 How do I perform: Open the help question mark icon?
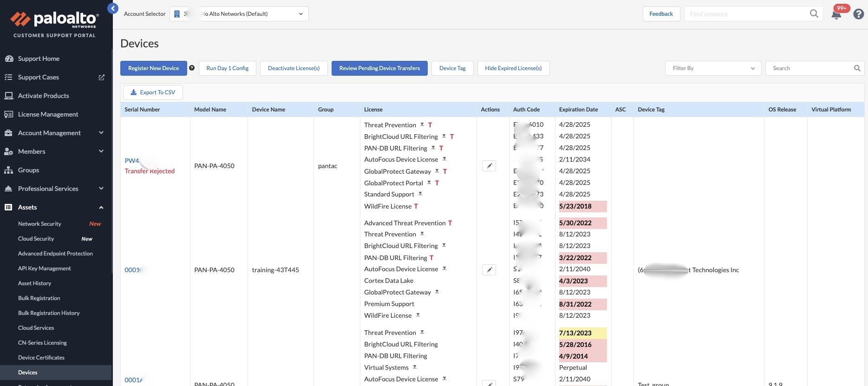point(859,14)
